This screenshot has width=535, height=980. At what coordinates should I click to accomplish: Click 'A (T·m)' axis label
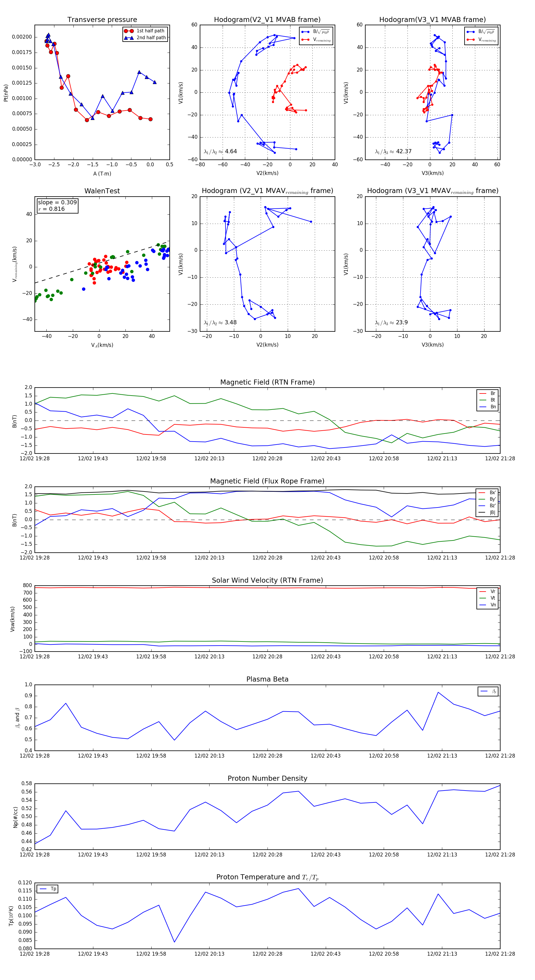pyautogui.click(x=102, y=174)
